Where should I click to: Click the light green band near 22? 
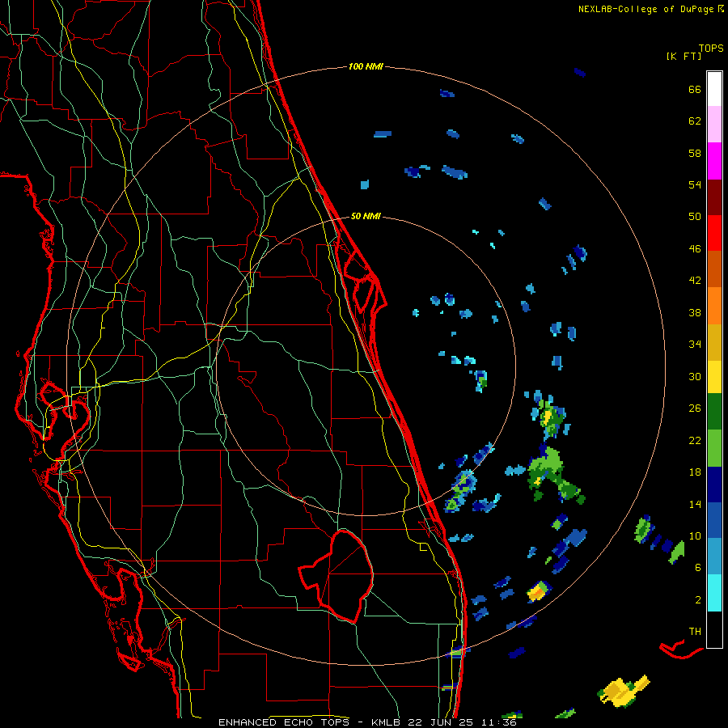(714, 448)
